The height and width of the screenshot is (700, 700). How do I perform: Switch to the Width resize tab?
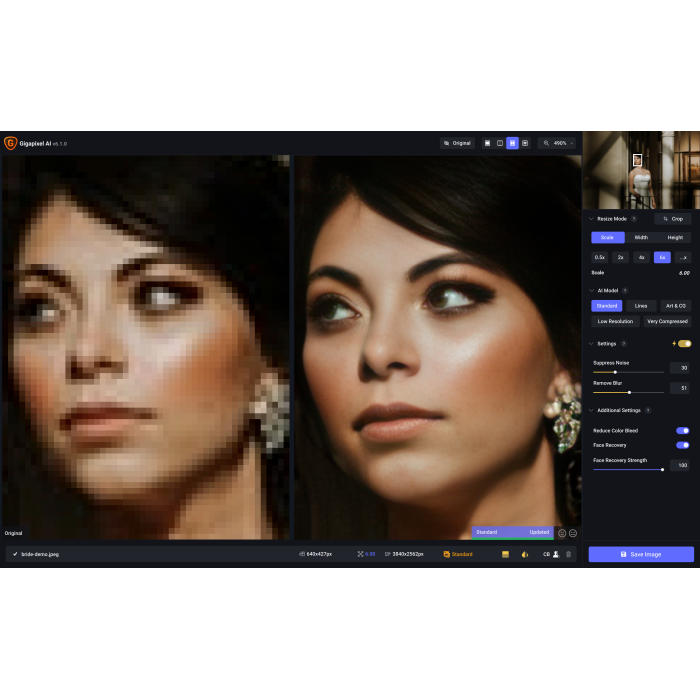click(641, 238)
